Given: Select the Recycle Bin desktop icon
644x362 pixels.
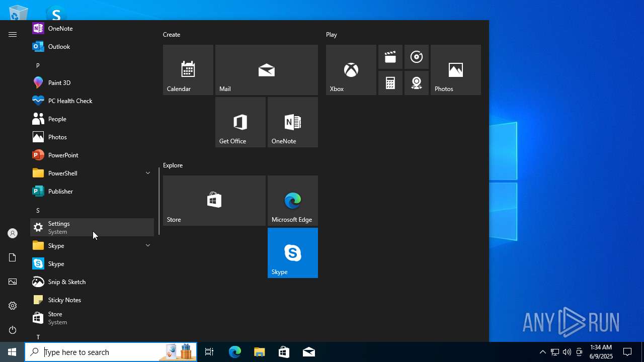Looking at the screenshot, I should [x=19, y=13].
